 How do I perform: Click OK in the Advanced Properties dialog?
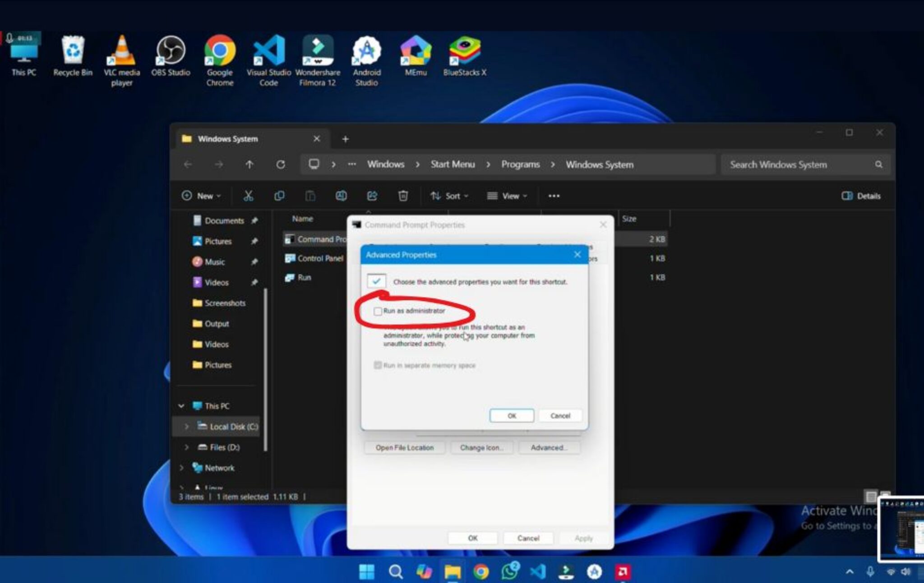pyautogui.click(x=511, y=415)
